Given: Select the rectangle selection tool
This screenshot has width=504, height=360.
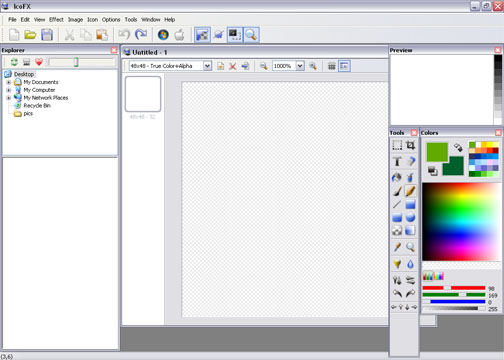Looking at the screenshot, I should click(x=397, y=145).
